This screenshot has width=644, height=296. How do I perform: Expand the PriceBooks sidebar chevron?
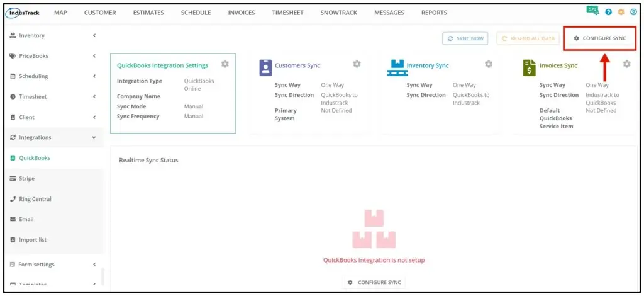(94, 56)
